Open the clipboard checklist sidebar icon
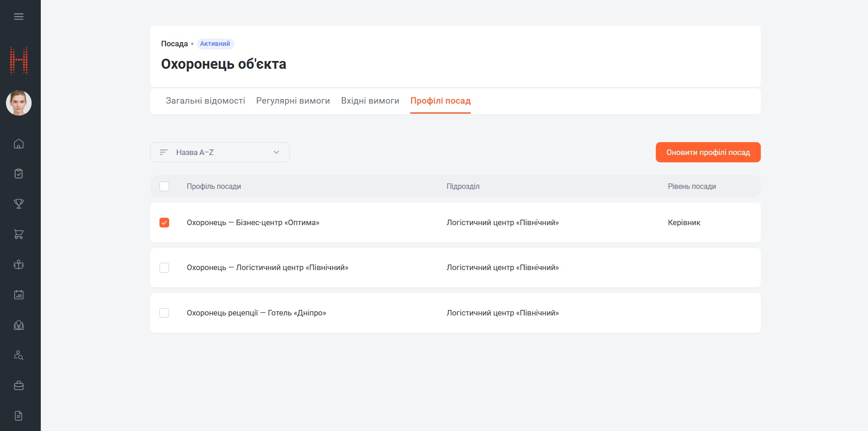868x431 pixels. (19, 174)
